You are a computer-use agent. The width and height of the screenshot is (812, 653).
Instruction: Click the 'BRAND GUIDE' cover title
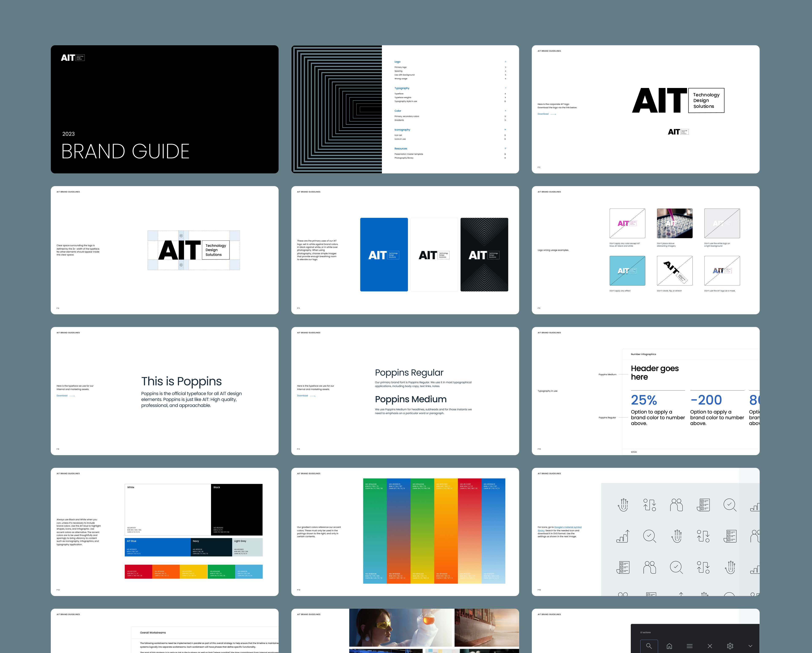tap(125, 151)
